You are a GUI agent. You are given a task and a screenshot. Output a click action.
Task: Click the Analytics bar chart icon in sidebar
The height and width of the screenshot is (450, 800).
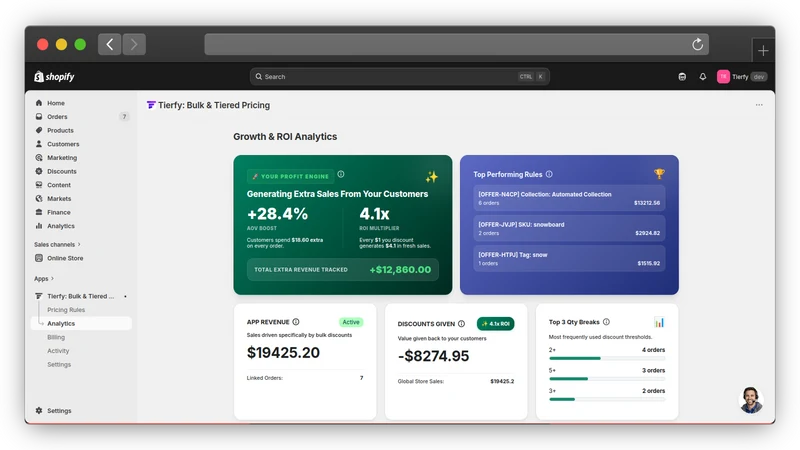click(39, 226)
